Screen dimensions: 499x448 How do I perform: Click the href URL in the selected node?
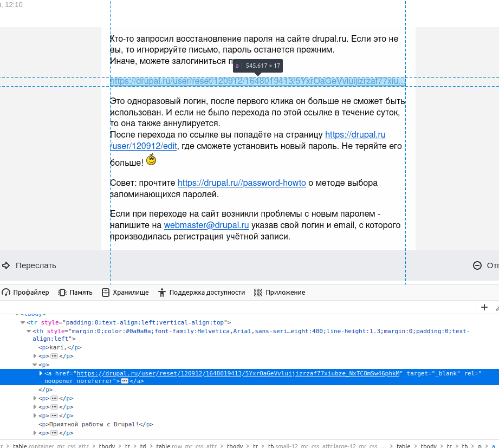point(238,374)
